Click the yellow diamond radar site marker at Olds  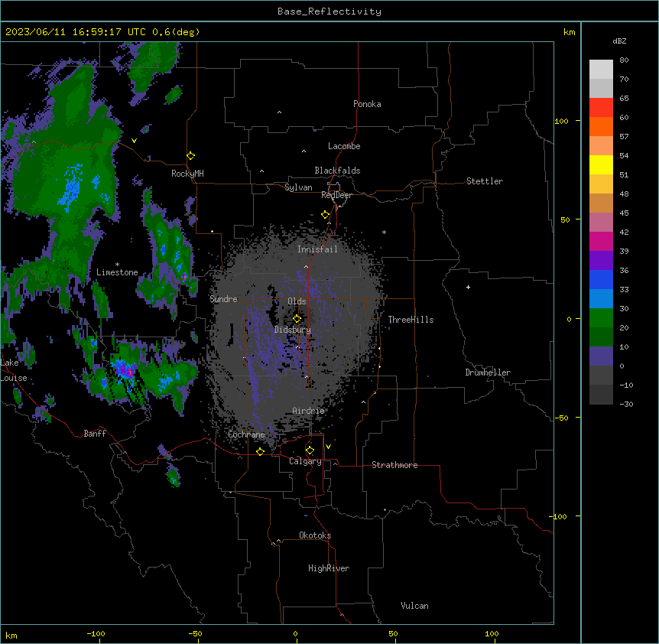click(297, 319)
